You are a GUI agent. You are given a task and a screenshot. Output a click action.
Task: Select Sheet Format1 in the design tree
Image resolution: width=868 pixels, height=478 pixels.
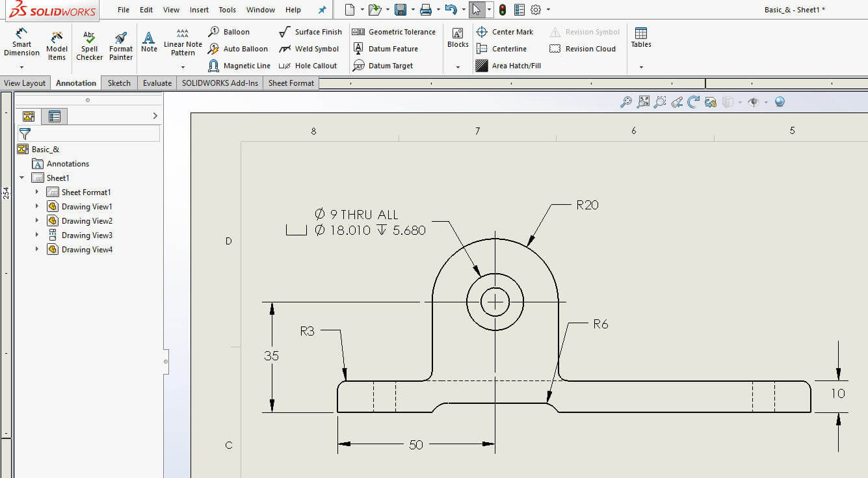coord(85,192)
